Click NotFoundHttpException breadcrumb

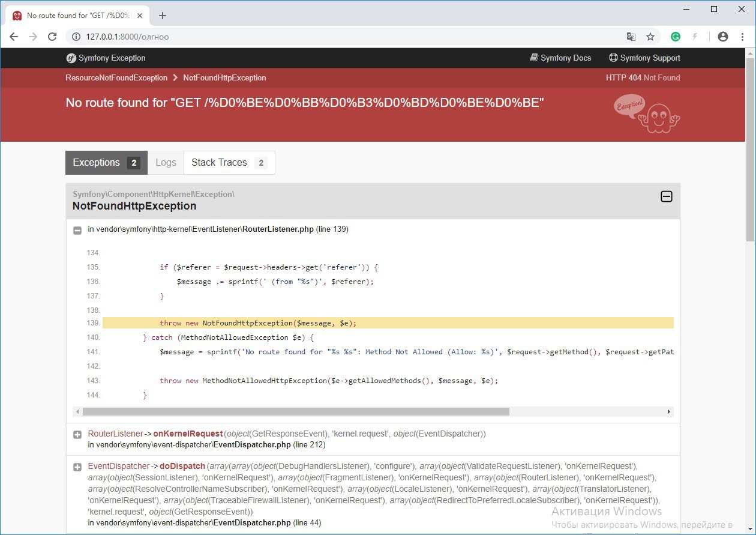(x=224, y=78)
